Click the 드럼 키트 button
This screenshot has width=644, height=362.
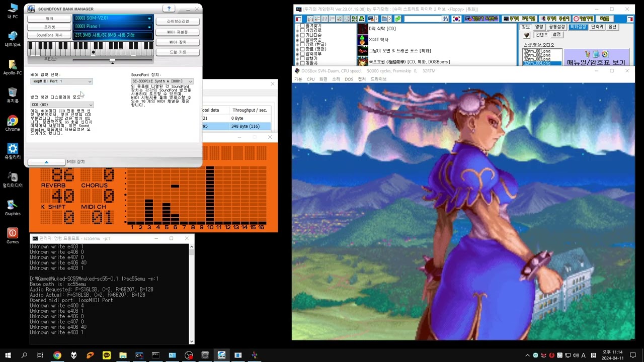point(178,52)
